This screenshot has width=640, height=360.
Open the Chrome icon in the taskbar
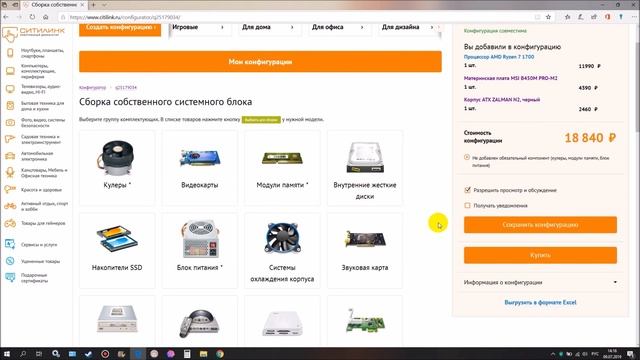coord(220,354)
